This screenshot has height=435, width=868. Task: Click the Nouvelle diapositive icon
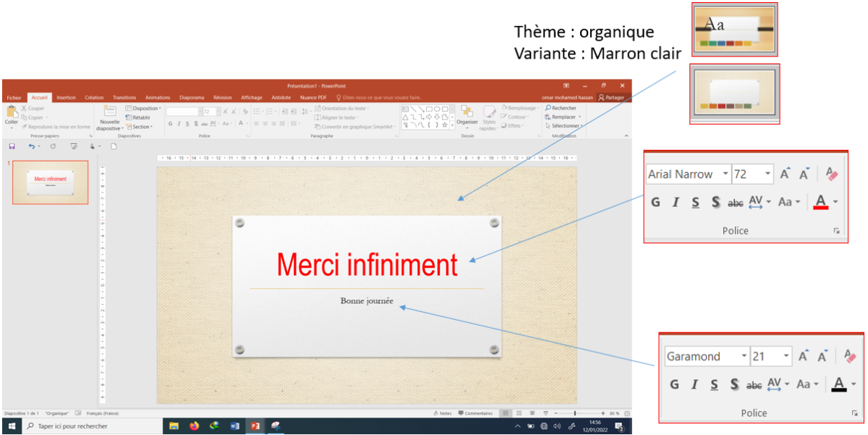pos(110,111)
